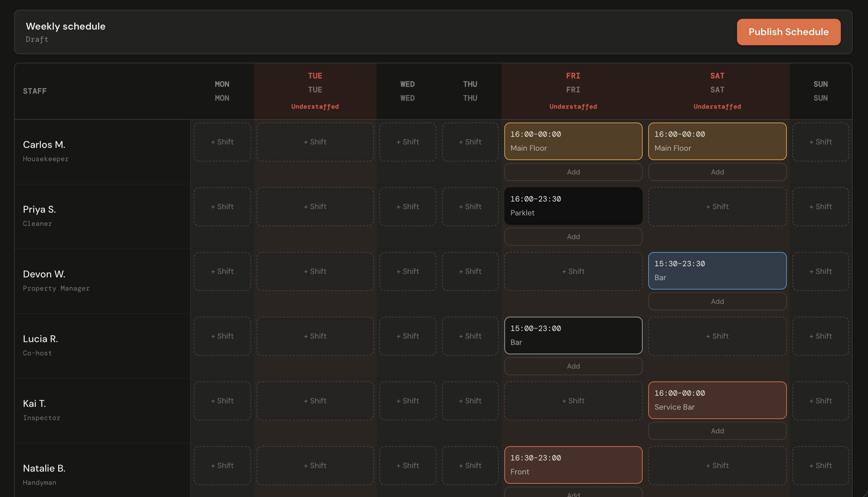Click Add under Lucia R.'s Friday shift
This screenshot has width=868, height=497.
coord(573,366)
